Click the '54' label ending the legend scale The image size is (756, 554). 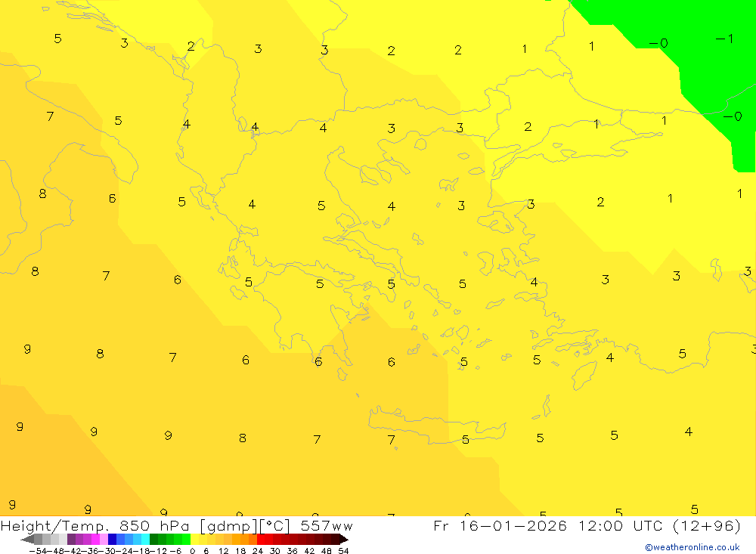pyautogui.click(x=343, y=551)
